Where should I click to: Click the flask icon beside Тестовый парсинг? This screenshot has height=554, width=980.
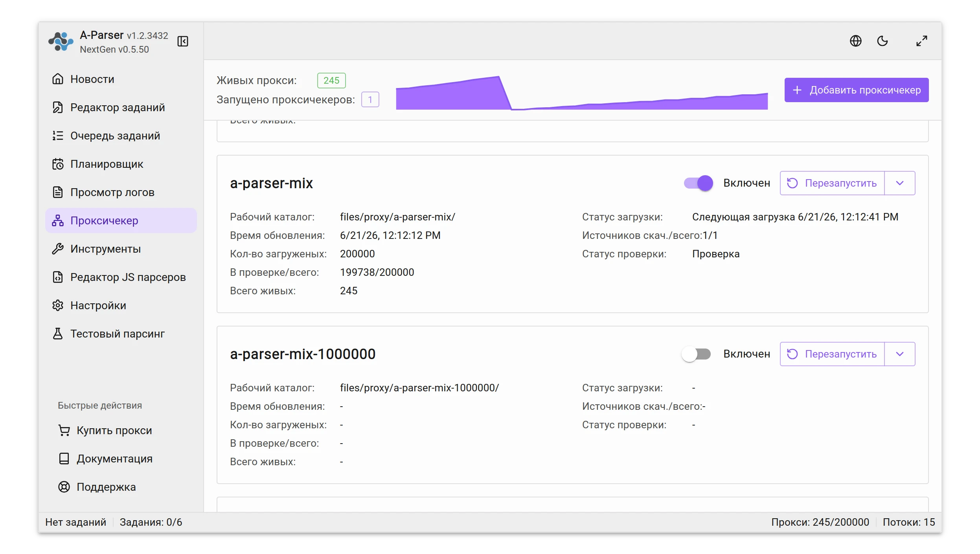pos(58,334)
